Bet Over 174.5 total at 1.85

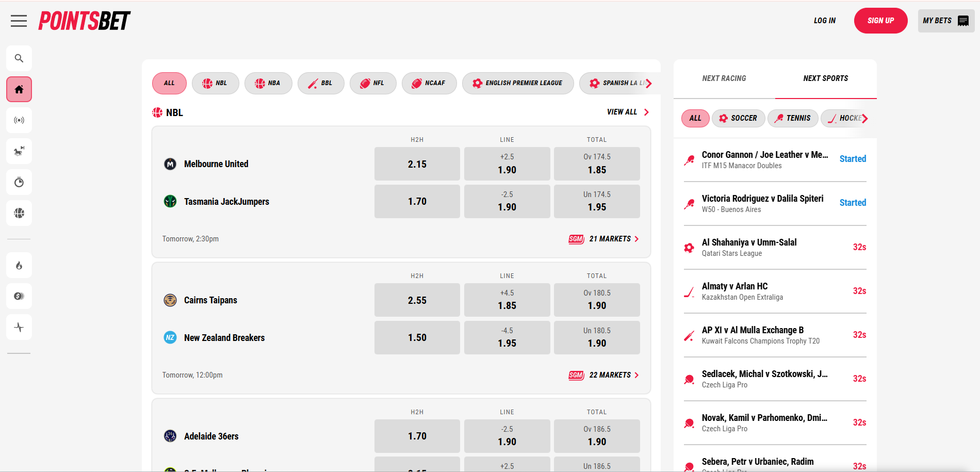tap(597, 164)
